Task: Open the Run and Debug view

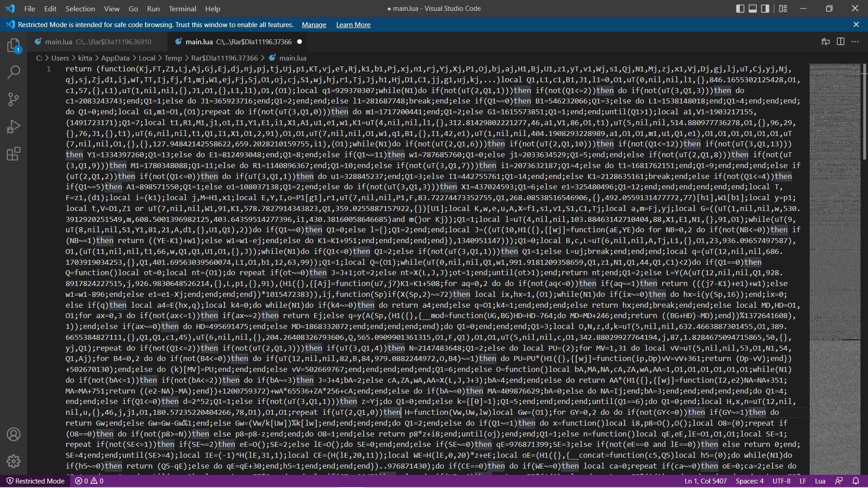Action: pyautogui.click(x=14, y=127)
